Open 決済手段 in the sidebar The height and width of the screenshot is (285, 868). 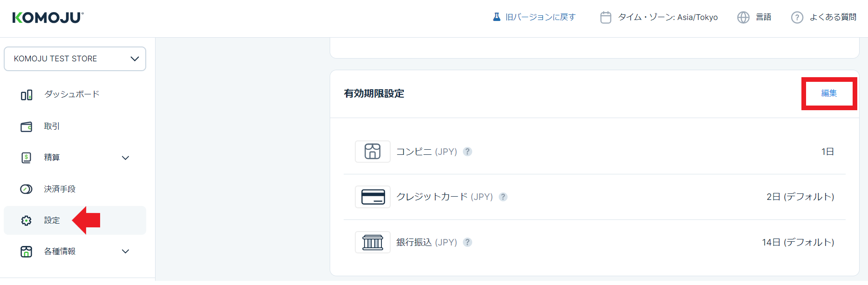click(60, 189)
